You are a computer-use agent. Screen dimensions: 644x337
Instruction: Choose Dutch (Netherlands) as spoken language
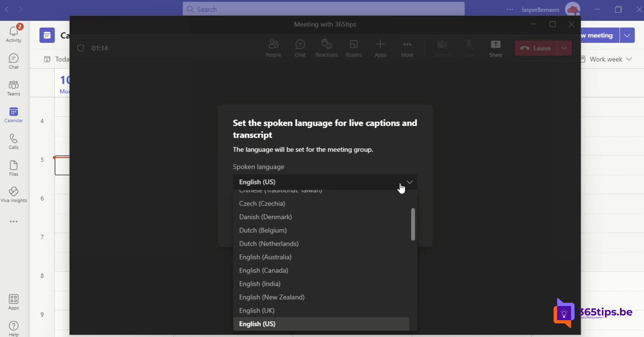pos(321,244)
